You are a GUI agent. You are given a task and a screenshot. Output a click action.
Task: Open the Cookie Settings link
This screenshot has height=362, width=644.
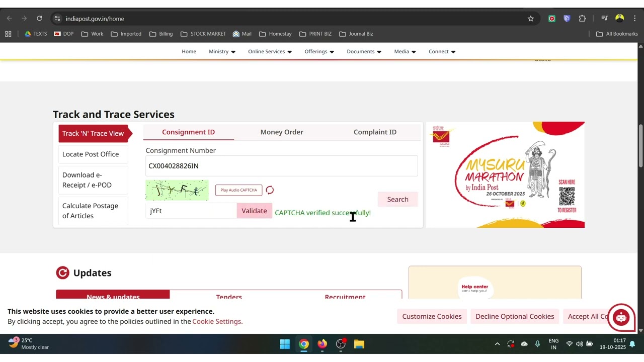click(x=217, y=321)
